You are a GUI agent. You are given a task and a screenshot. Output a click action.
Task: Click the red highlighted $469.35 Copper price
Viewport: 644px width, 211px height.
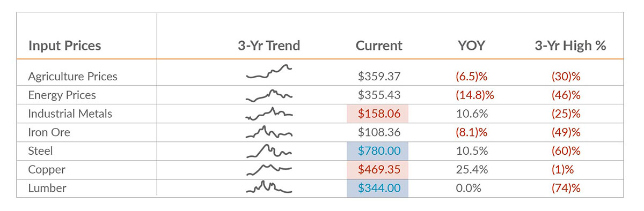378,170
